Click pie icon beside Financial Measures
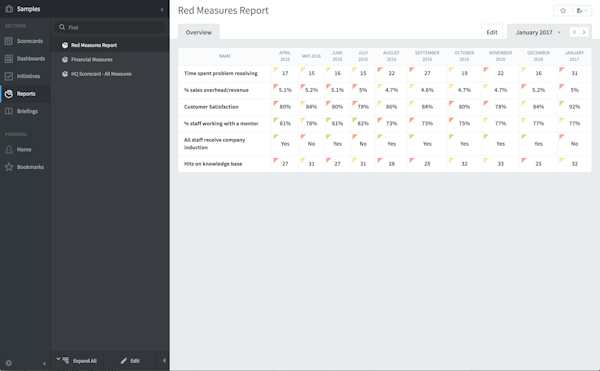 65,60
